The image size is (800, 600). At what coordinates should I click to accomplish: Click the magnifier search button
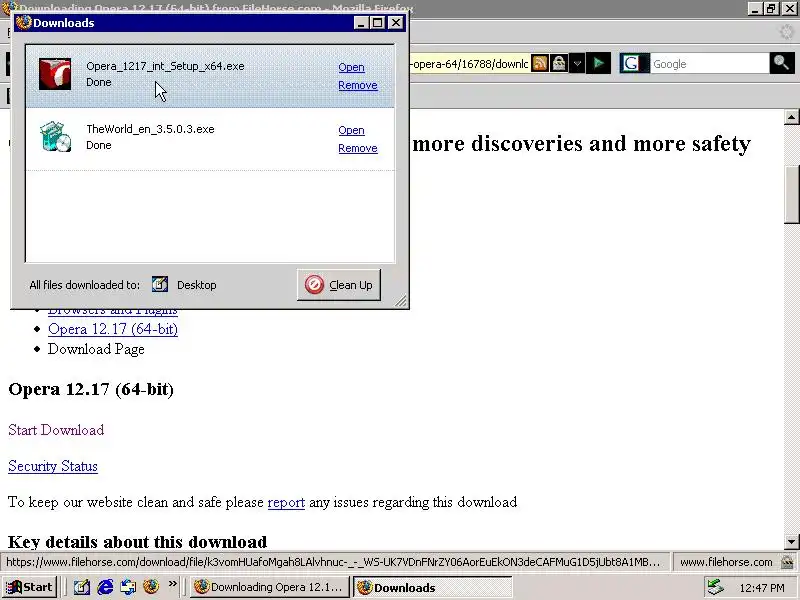point(781,63)
